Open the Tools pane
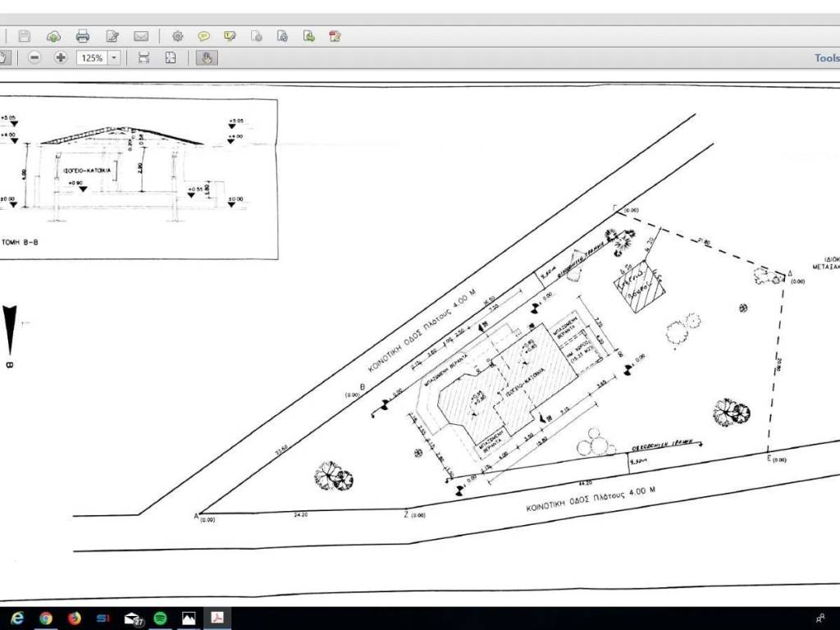The image size is (840, 630). click(x=826, y=57)
